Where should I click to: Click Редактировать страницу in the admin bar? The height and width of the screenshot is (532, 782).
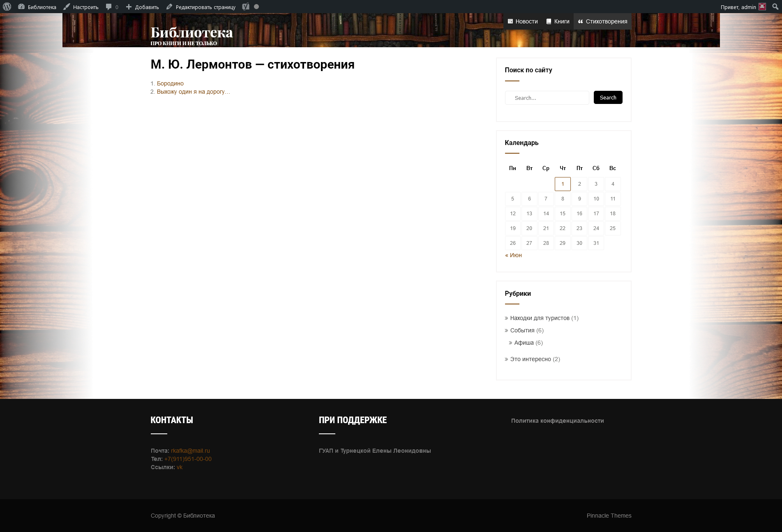201,7
